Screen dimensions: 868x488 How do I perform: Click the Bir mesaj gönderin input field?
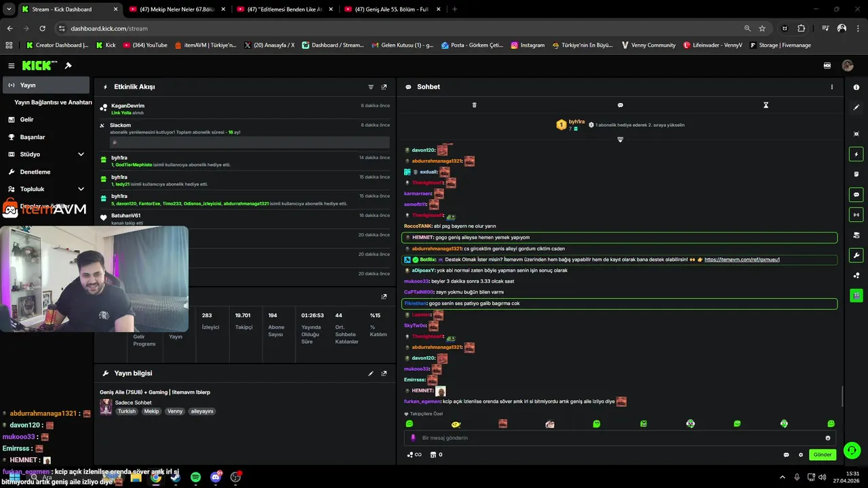click(x=620, y=438)
